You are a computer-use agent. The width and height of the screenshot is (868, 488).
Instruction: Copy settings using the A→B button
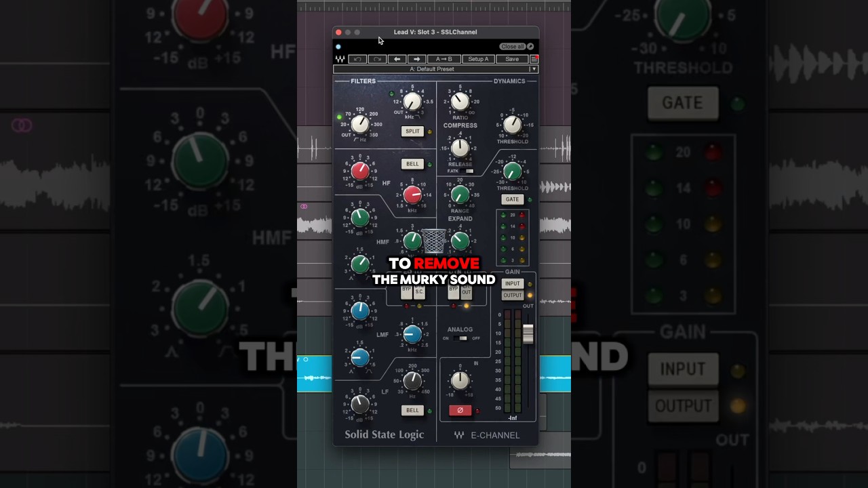click(444, 59)
